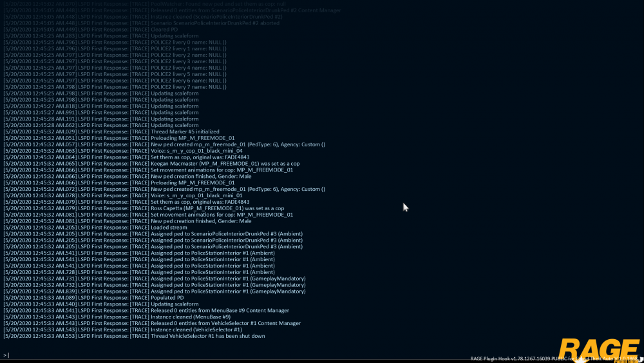Image resolution: width=644 pixels, height=363 pixels.
Task: Select 'Instance cleaned (VehicleSelector #1)' line
Action: 123,329
